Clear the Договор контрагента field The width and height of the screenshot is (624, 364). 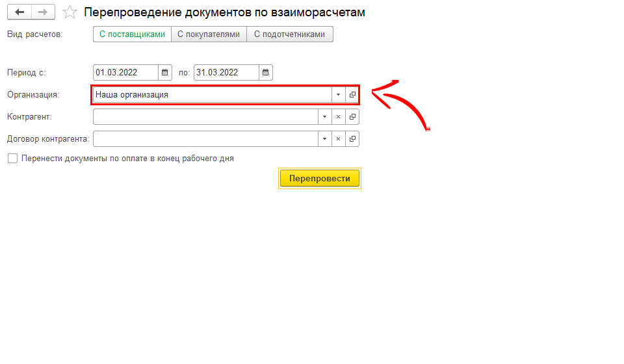pyautogui.click(x=338, y=139)
